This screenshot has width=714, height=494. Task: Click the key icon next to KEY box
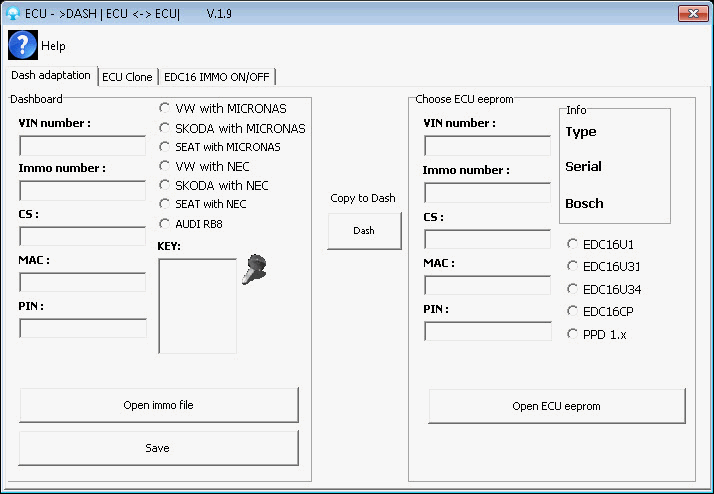(x=254, y=270)
